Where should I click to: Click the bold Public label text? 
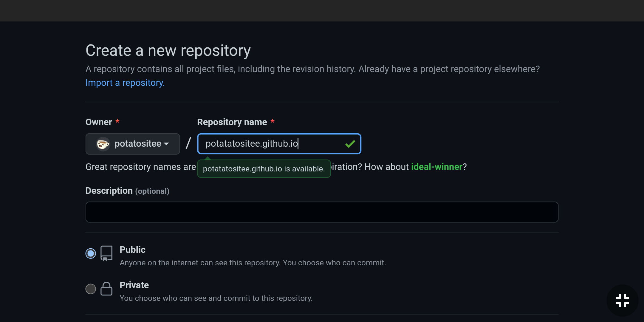(132, 250)
